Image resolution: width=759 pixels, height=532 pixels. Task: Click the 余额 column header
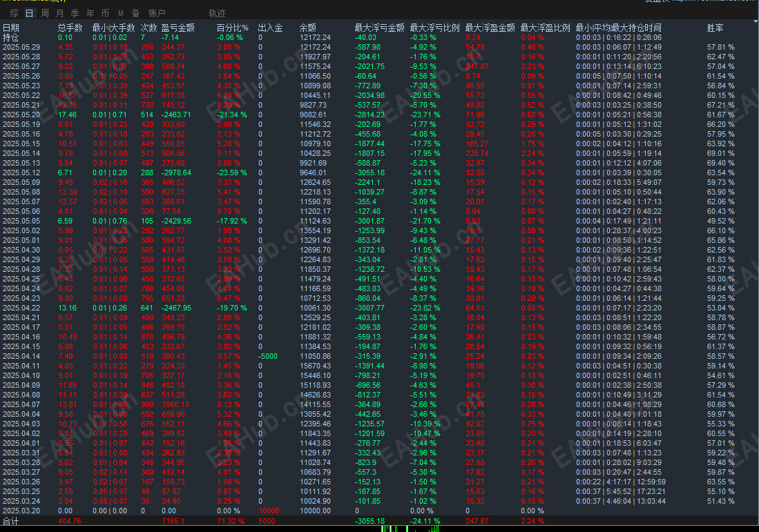pos(308,28)
